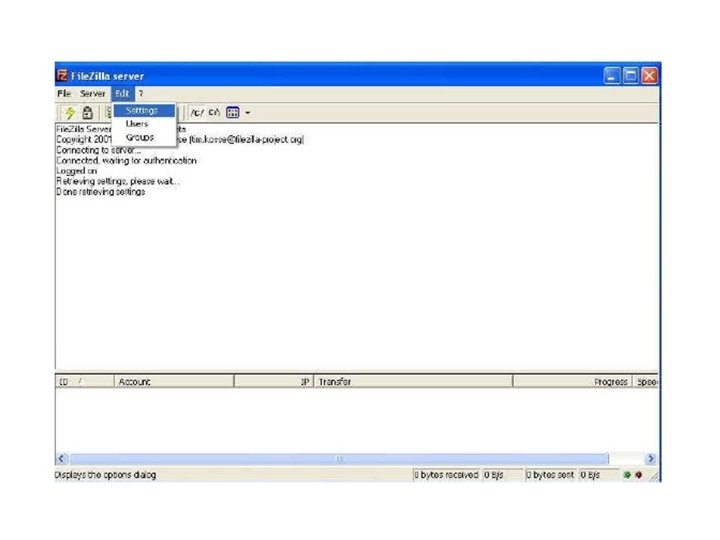Click the horizontal scrollbar thumb

point(339,458)
